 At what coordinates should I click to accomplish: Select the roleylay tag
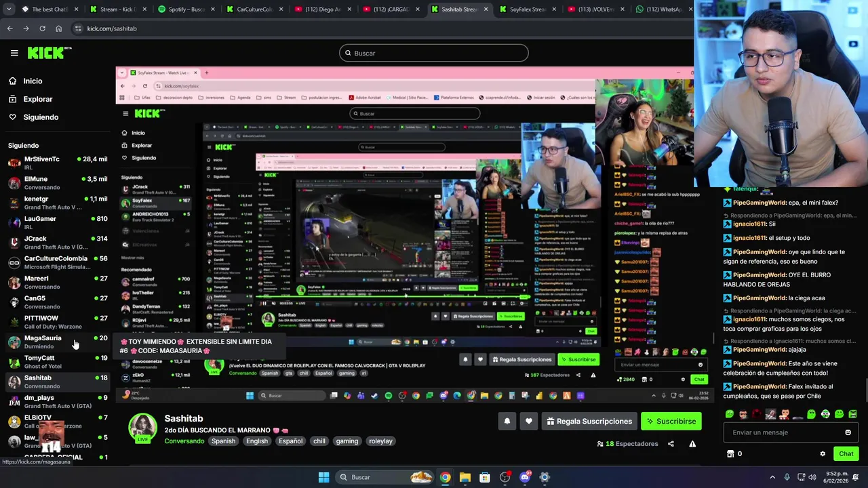(380, 441)
